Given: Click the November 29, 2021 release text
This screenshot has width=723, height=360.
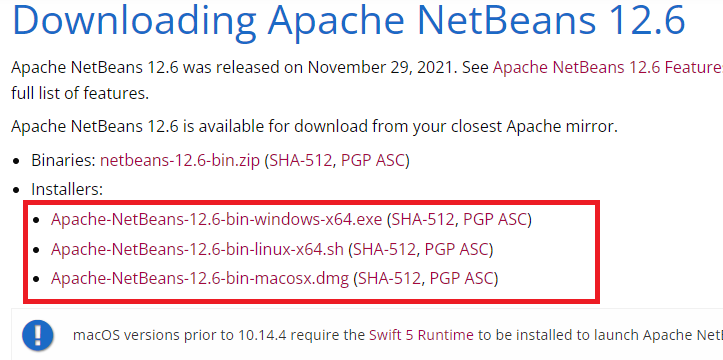Looking at the screenshot, I should [381, 68].
